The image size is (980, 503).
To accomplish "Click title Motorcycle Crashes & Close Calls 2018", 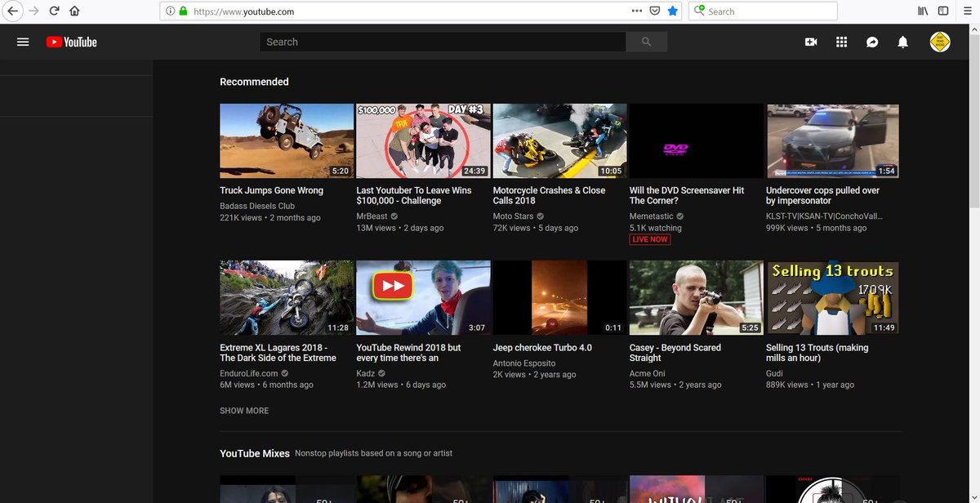I will (x=549, y=195).
